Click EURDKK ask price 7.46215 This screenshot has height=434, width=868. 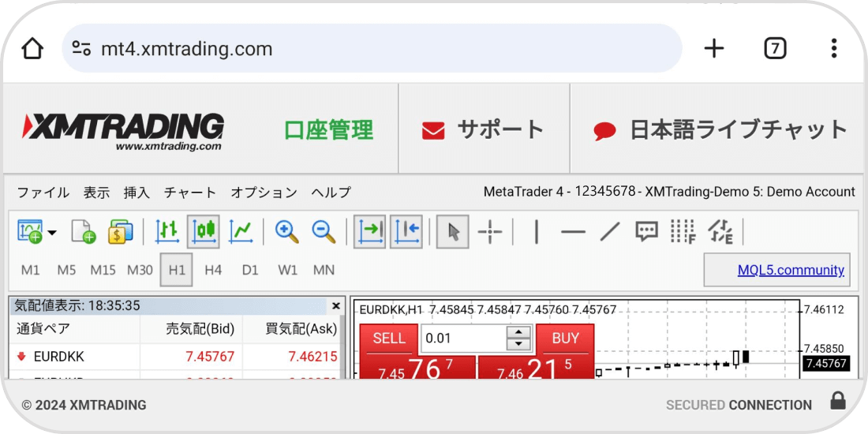pyautogui.click(x=312, y=357)
